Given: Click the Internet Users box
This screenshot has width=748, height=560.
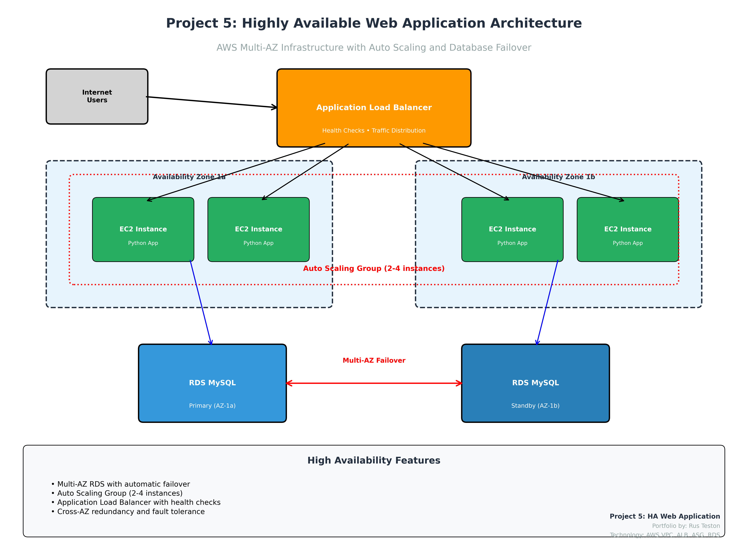Looking at the screenshot, I should [x=97, y=96].
